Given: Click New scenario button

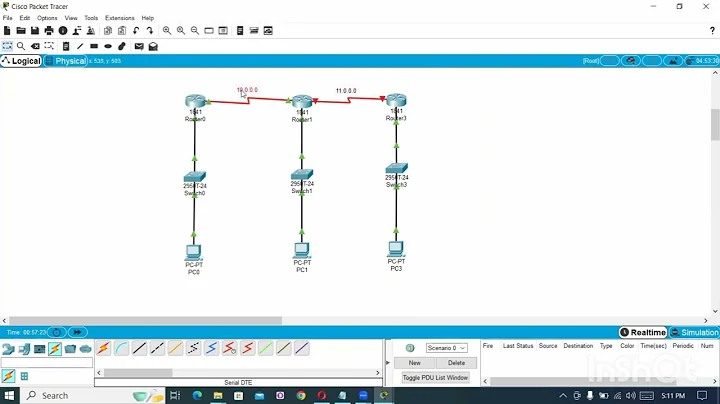Looking at the screenshot, I should click(415, 363).
